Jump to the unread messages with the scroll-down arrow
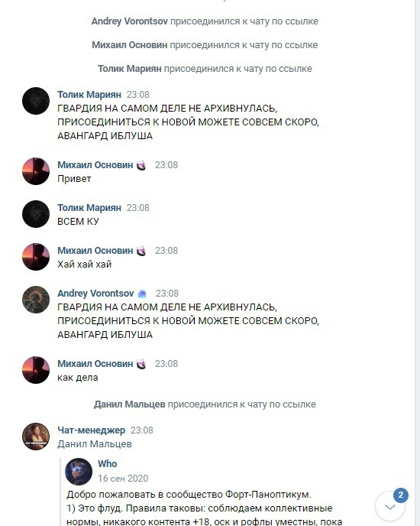This screenshot has height=526, width=420. click(x=389, y=507)
